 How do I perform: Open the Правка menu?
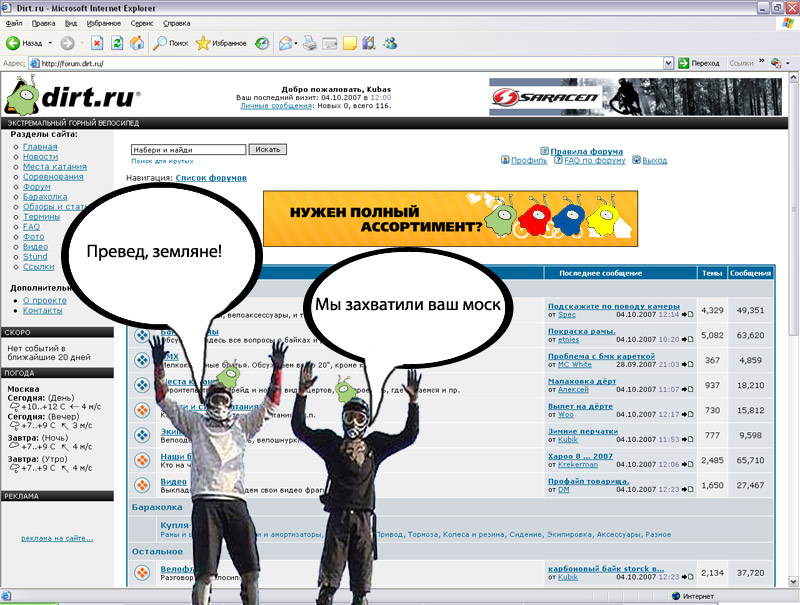point(43,23)
